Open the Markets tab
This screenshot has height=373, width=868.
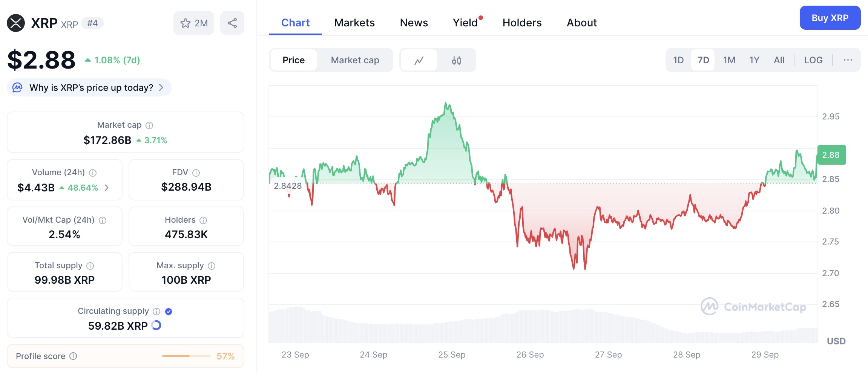(354, 23)
